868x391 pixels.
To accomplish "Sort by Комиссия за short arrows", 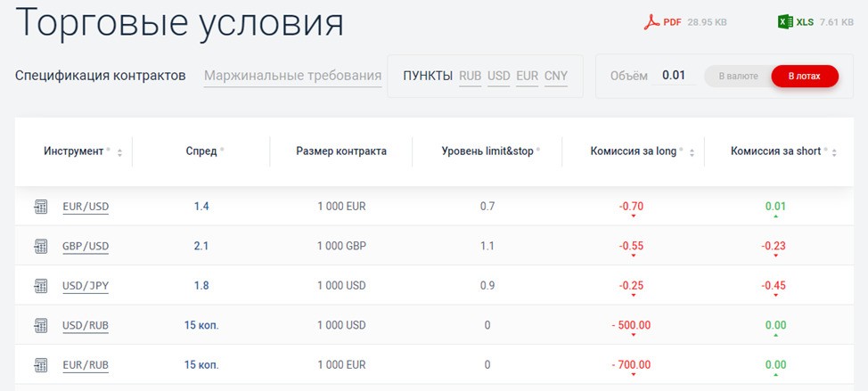I will pos(834,152).
